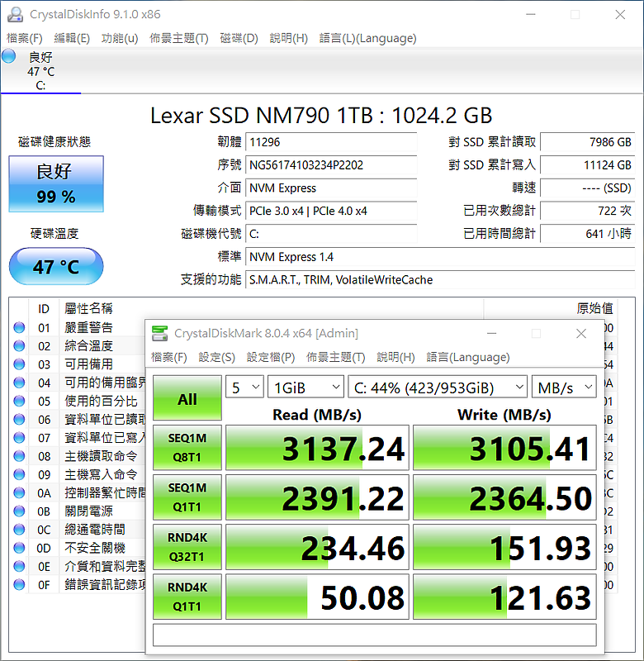Open the drive dropdown showing C: 44%

click(x=438, y=387)
